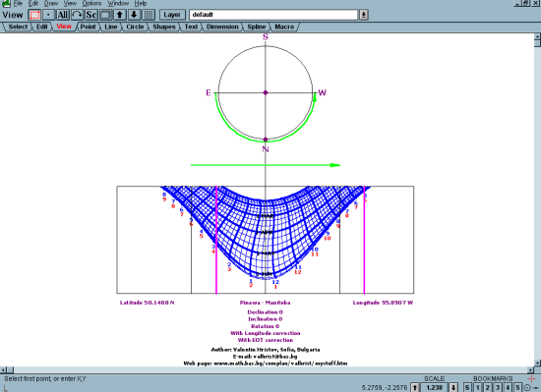This screenshot has height=392, width=541.
Task: Switch to the Edit tab
Action: coord(41,27)
